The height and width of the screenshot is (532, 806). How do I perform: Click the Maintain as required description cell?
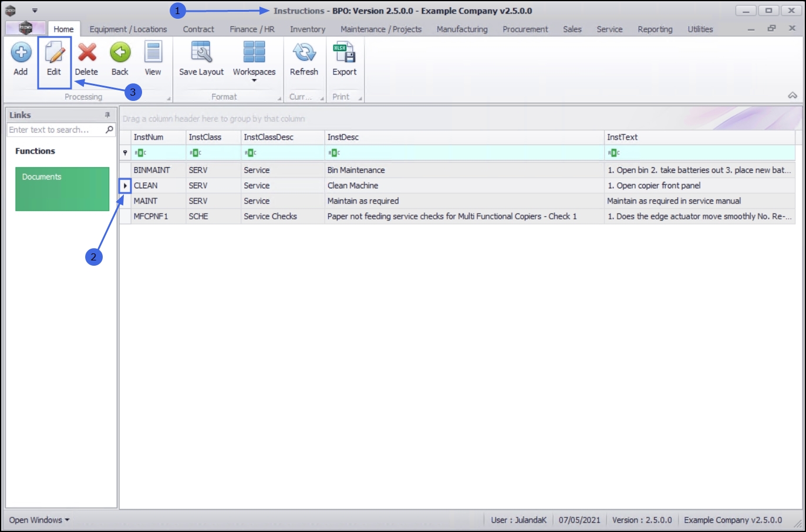click(464, 201)
